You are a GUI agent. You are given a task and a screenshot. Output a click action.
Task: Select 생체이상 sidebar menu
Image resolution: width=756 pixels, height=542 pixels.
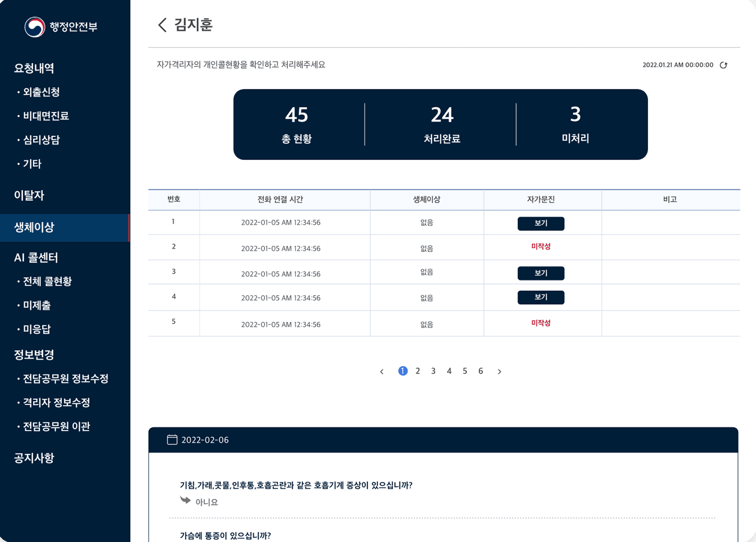tap(35, 227)
